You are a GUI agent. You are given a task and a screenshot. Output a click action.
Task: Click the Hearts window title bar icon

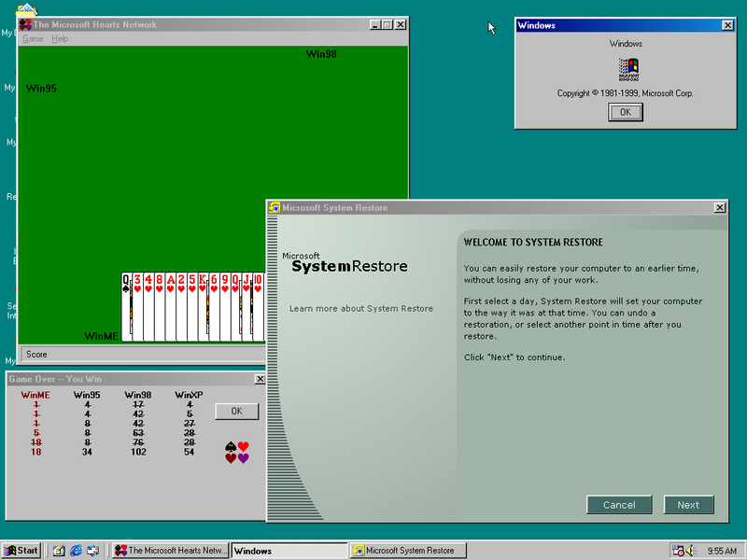(x=25, y=25)
